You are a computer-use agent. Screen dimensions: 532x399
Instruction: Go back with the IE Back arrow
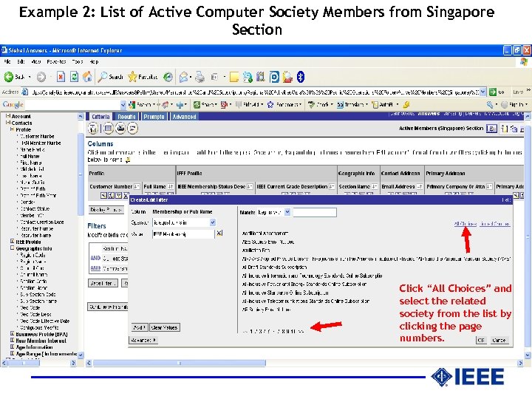9,77
